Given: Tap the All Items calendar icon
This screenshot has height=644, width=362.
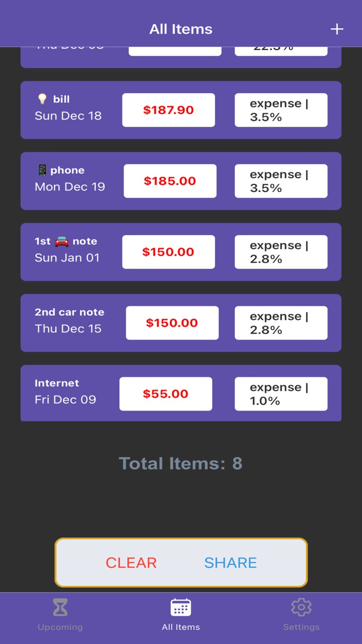Looking at the screenshot, I should (x=180, y=608).
